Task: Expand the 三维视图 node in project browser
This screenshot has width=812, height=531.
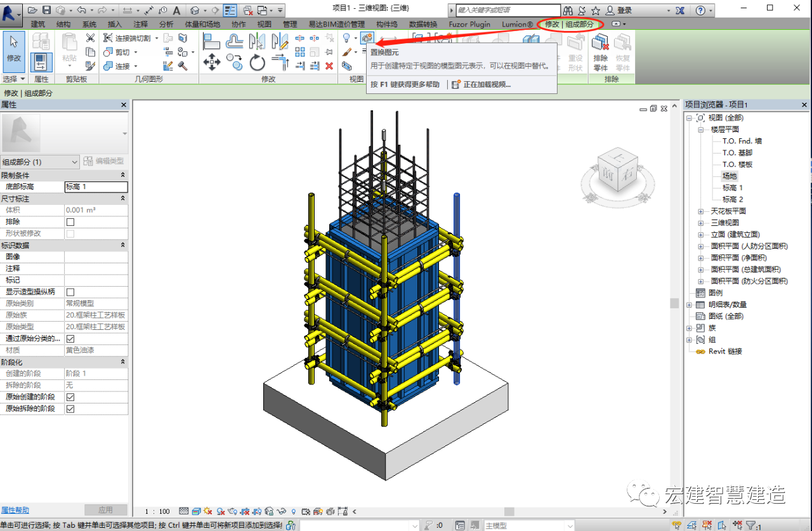Action: (701, 223)
